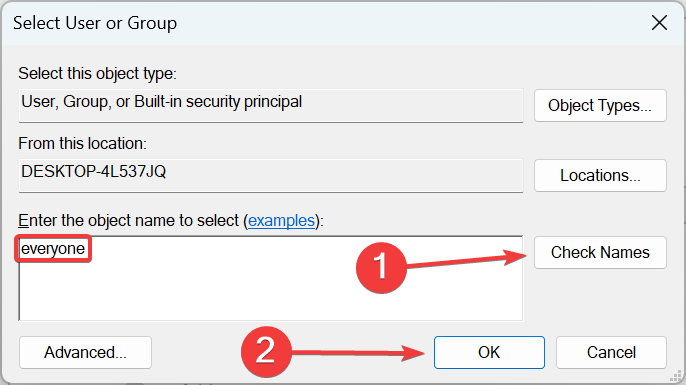Screen dimensions: 686x385
Task: Click the Check Names button
Action: pos(600,252)
